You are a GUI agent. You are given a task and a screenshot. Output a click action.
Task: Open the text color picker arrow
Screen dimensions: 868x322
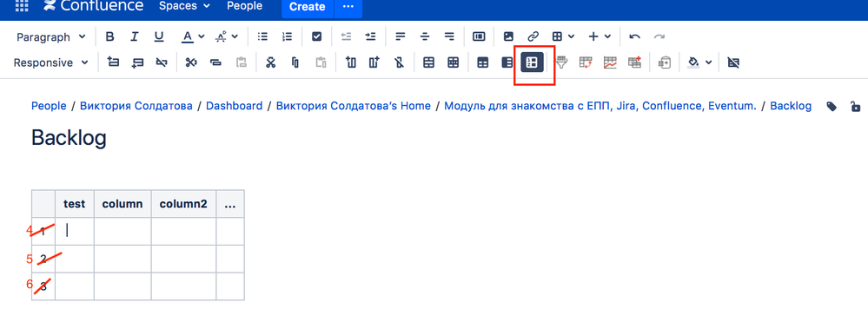tap(202, 36)
